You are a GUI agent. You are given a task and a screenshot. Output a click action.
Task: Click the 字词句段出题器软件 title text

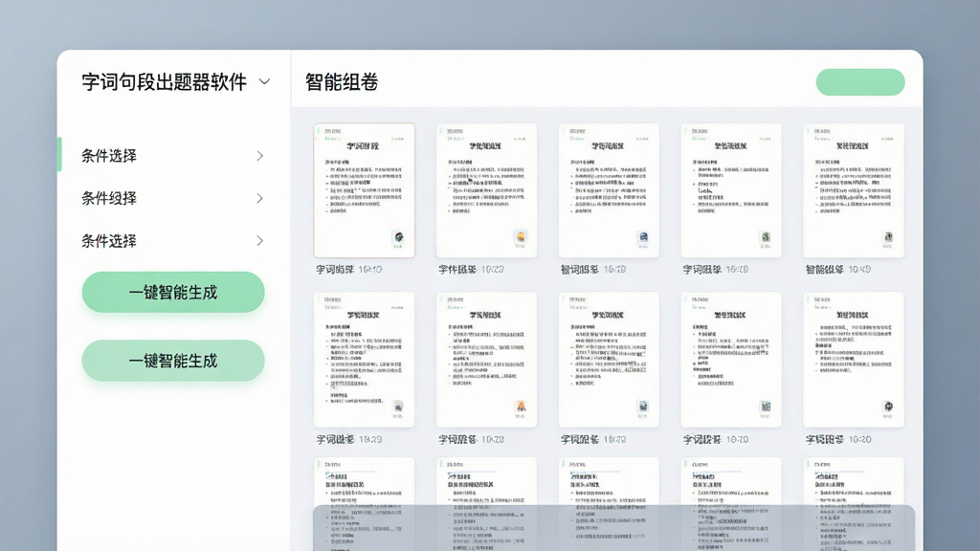click(x=165, y=82)
